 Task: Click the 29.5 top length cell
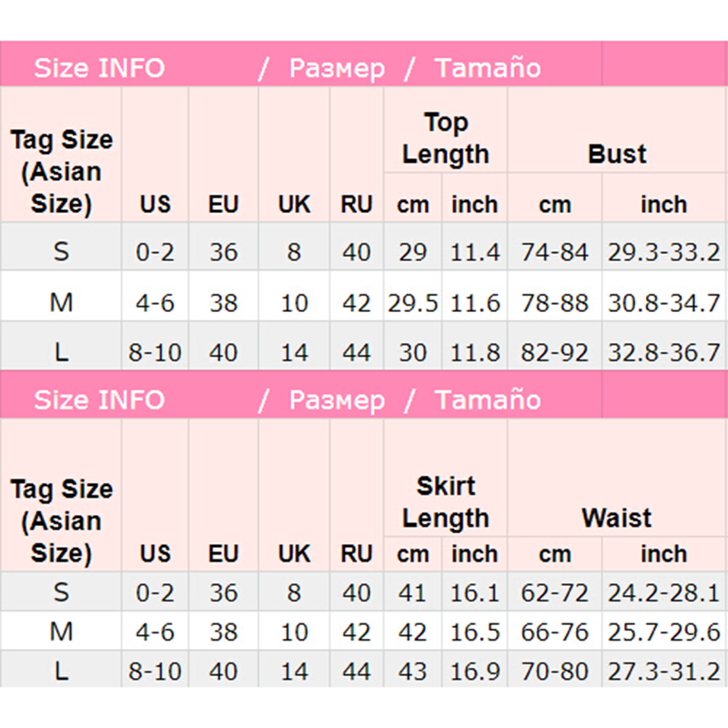point(413,302)
